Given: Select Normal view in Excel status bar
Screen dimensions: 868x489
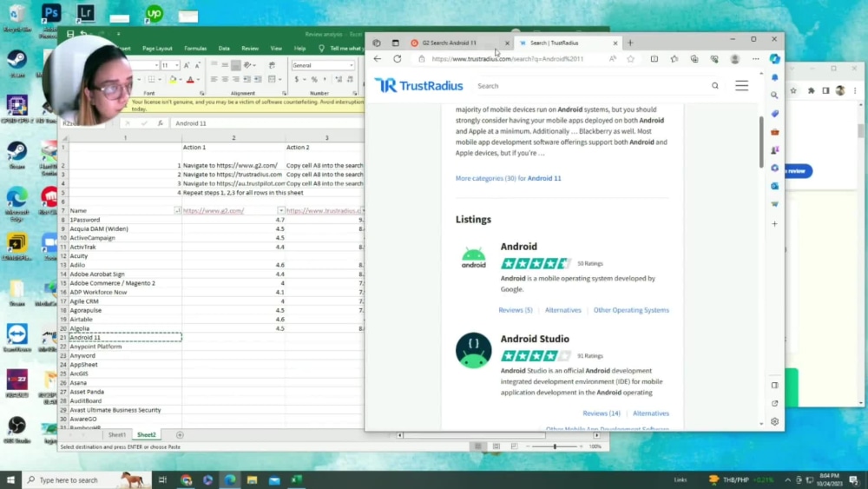Looking at the screenshot, I should [x=477, y=446].
